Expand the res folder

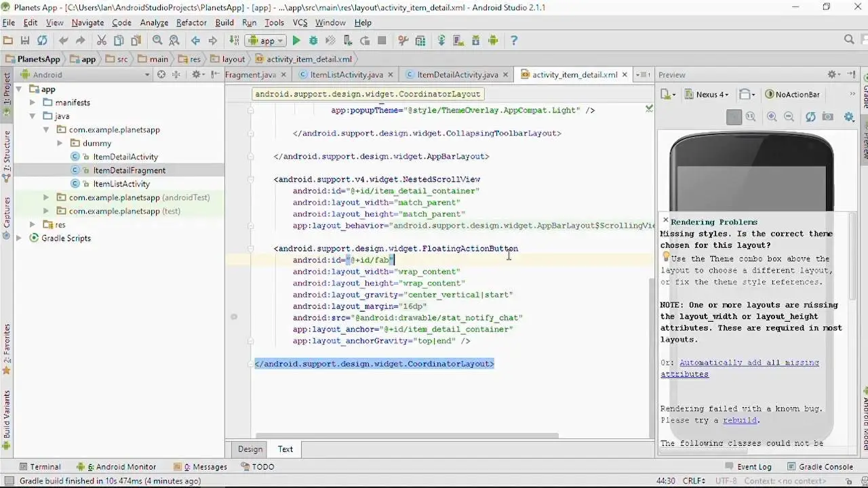pos(33,224)
